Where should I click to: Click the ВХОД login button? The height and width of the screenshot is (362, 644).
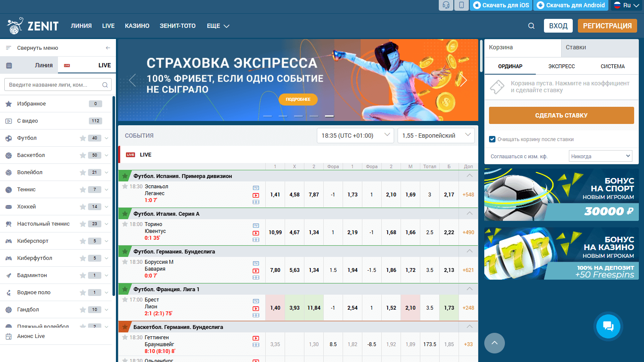(x=558, y=26)
